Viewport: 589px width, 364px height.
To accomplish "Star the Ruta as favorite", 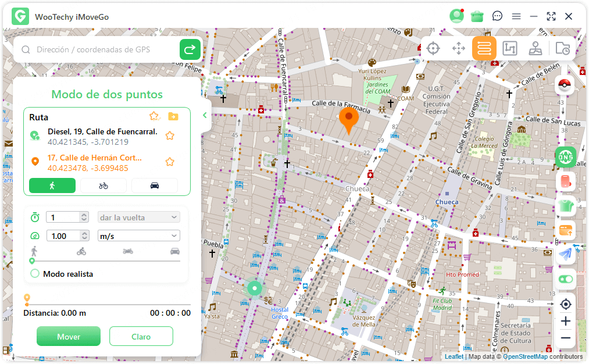I will tap(154, 116).
